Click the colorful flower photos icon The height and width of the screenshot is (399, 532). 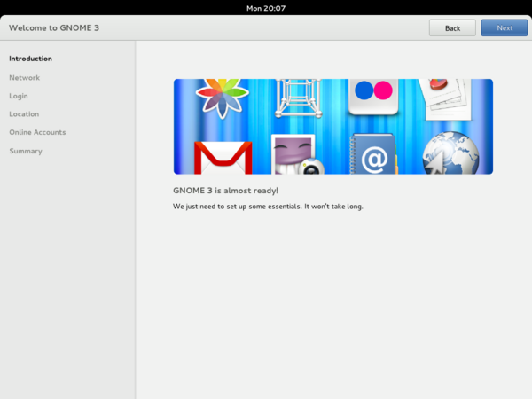tap(223, 98)
